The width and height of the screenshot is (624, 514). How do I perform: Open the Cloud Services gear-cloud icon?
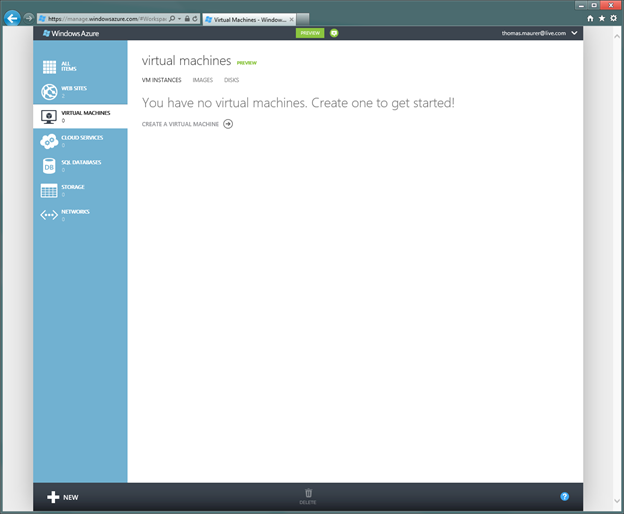point(49,141)
